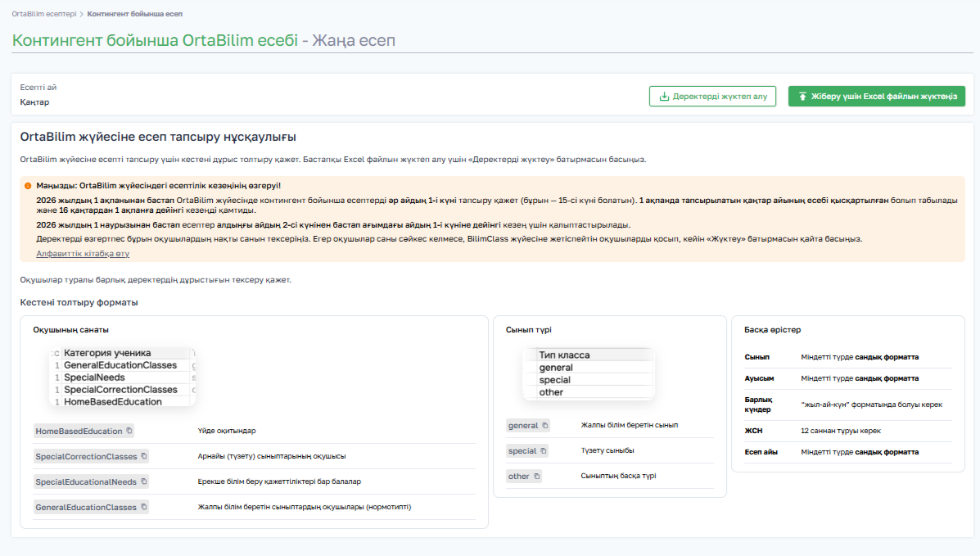Click the upload icon in Excel файлын жүктеңіз button
The image size is (980, 556).
(x=802, y=97)
